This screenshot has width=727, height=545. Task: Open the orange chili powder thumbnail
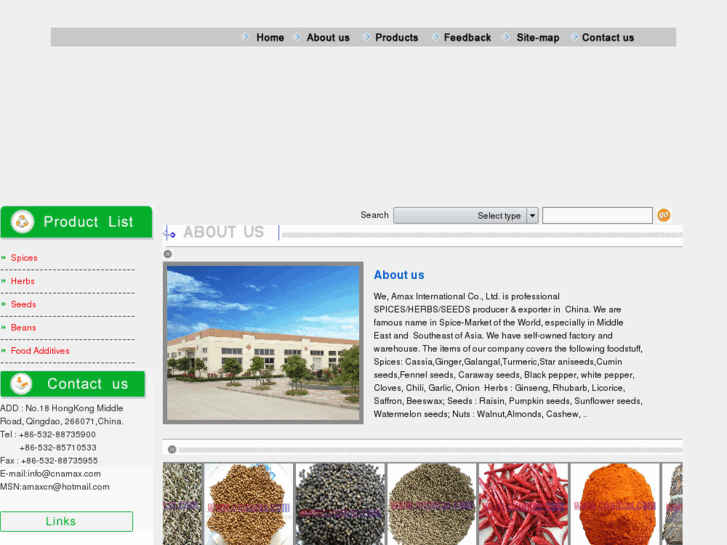pos(615,504)
